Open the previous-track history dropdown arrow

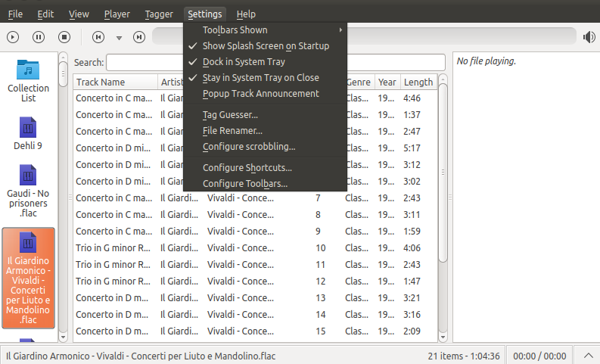tap(119, 38)
